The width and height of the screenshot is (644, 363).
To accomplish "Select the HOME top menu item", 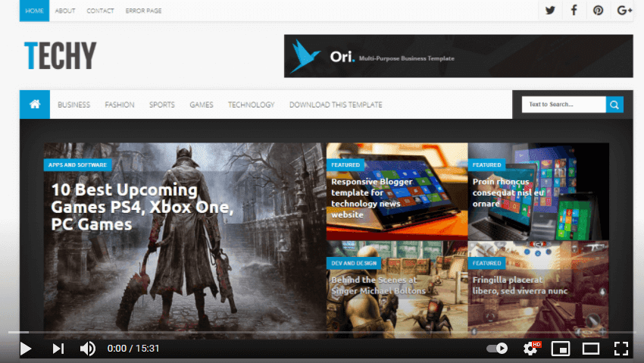I will (35, 11).
